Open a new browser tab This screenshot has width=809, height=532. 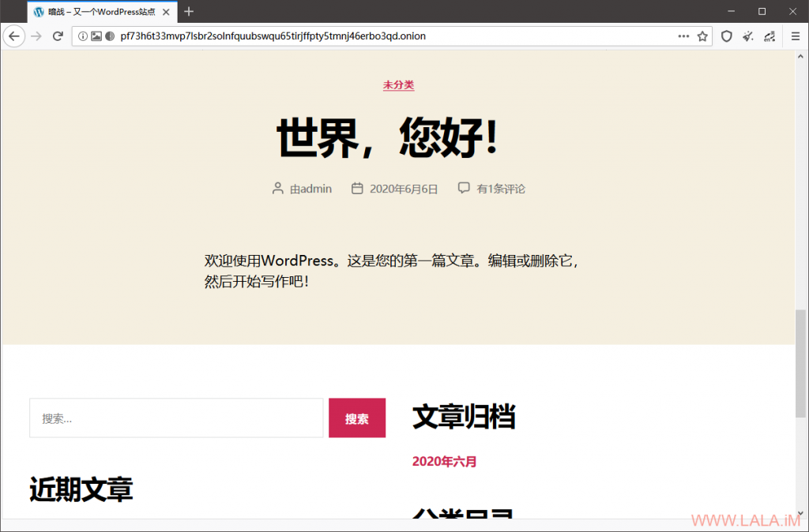coord(189,12)
